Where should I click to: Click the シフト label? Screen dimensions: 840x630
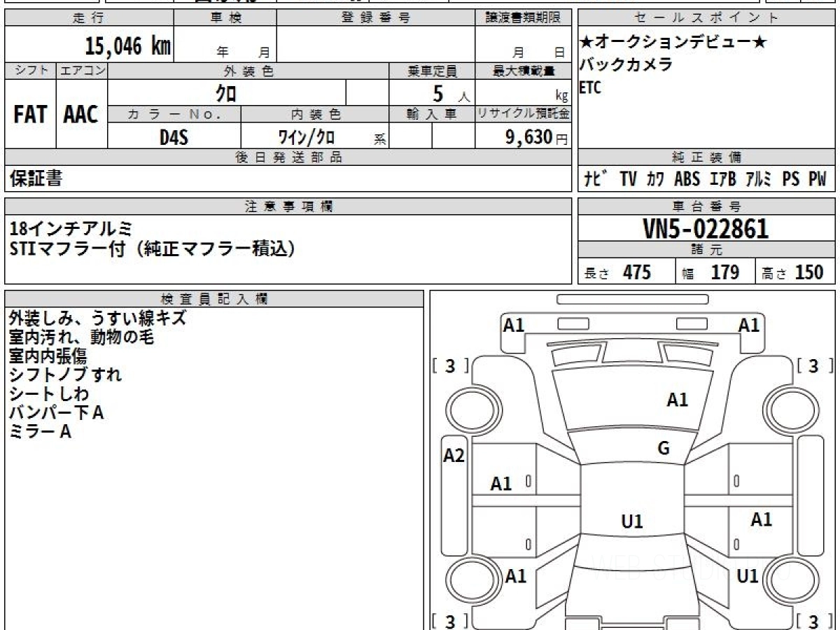click(x=30, y=71)
